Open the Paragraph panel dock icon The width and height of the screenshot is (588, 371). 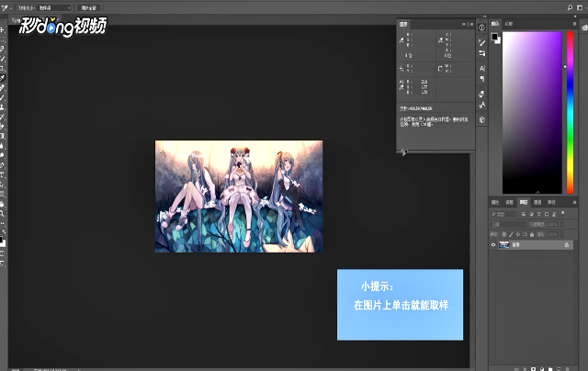481,79
